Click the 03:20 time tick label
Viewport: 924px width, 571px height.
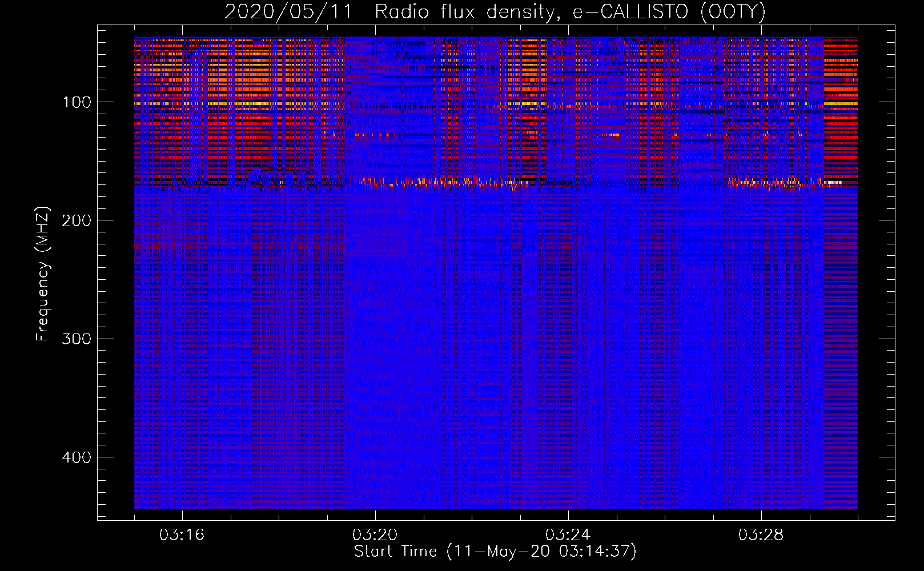(x=375, y=535)
